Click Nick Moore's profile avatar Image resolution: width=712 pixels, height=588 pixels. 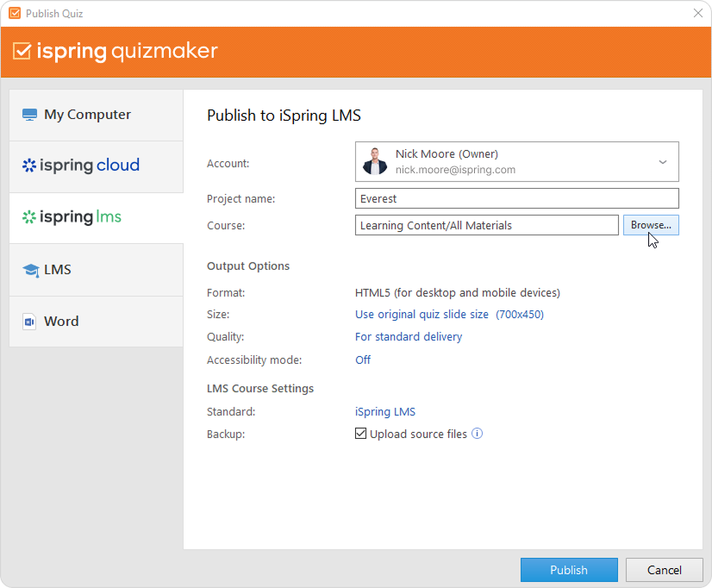pos(375,162)
